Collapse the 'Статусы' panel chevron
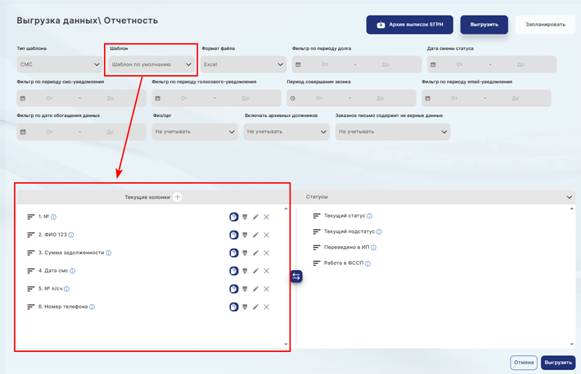Viewport: 581px width, 374px height. [570, 197]
